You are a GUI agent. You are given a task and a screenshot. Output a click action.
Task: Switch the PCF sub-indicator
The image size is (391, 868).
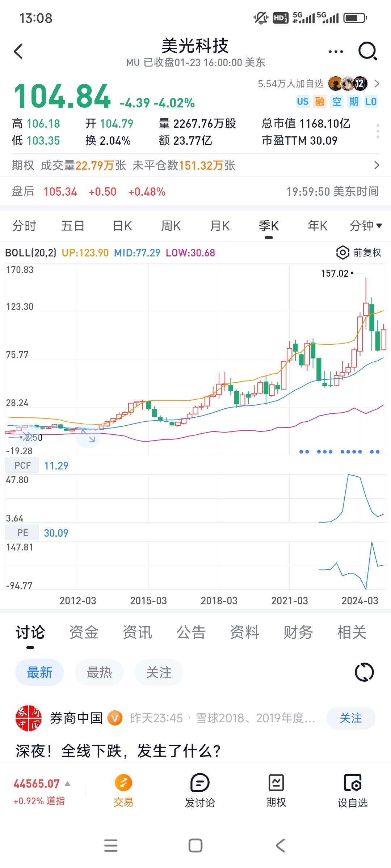click(22, 465)
